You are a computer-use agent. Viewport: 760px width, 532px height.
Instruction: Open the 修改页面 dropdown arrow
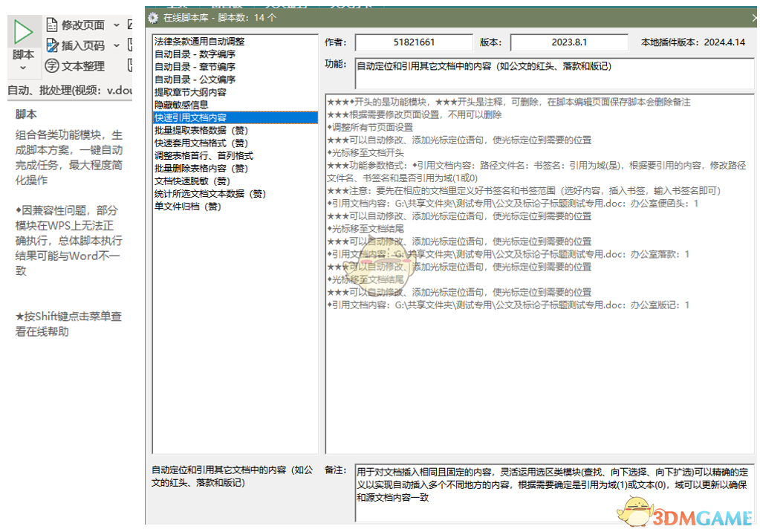click(x=117, y=25)
